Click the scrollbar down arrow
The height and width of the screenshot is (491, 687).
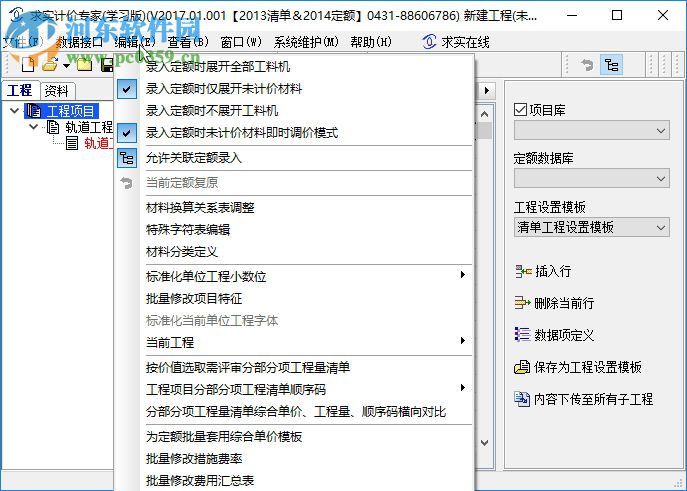pos(485,443)
